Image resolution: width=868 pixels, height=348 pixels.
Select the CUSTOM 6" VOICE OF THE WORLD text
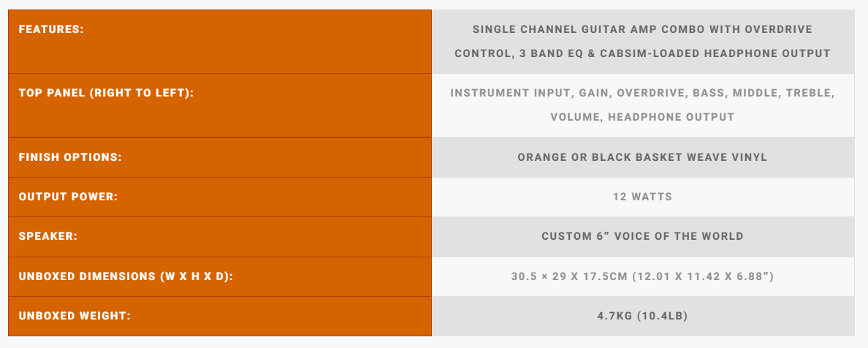642,236
